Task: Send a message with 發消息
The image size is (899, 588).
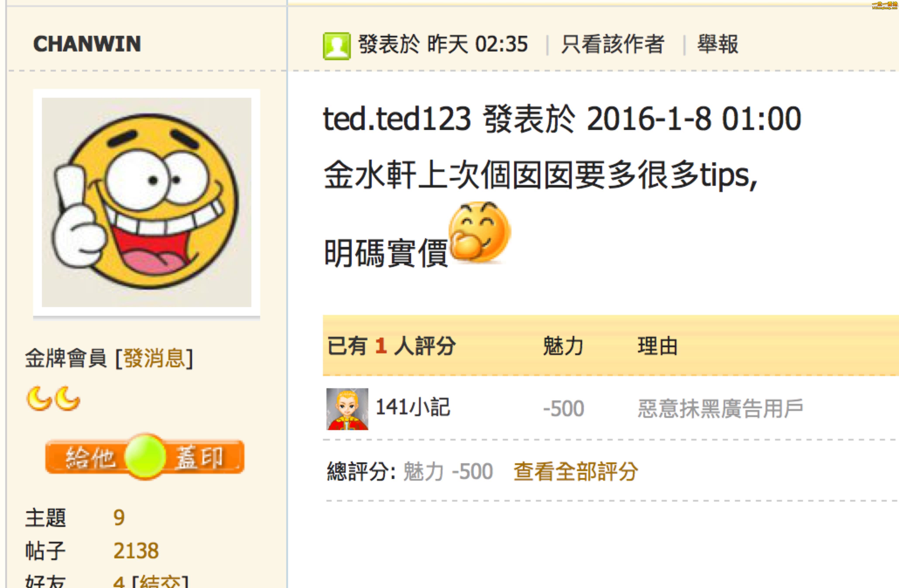Action: pyautogui.click(x=154, y=358)
